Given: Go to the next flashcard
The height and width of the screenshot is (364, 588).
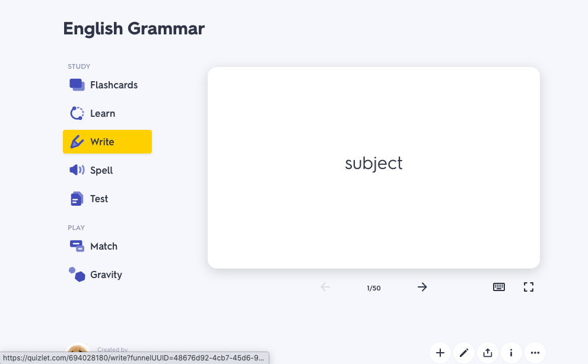Looking at the screenshot, I should [422, 287].
